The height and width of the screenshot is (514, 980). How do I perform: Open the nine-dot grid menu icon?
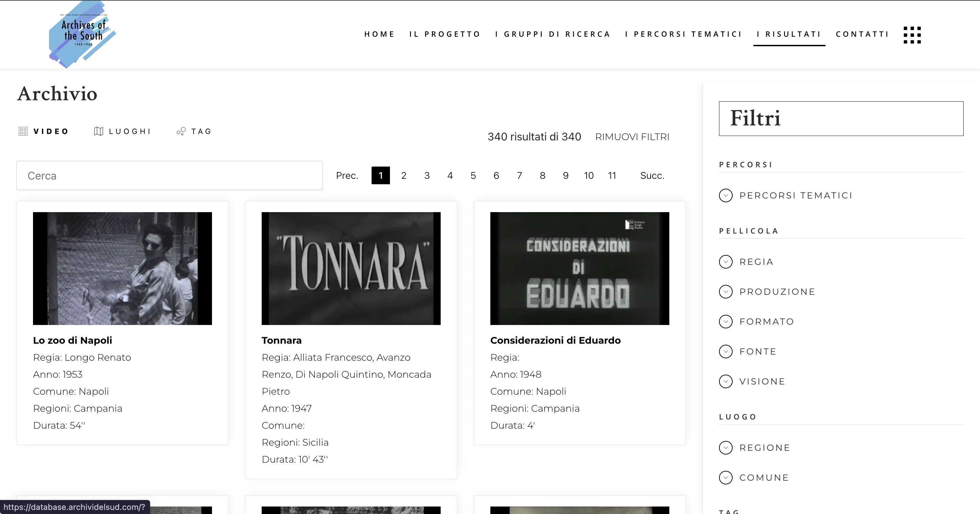(912, 35)
